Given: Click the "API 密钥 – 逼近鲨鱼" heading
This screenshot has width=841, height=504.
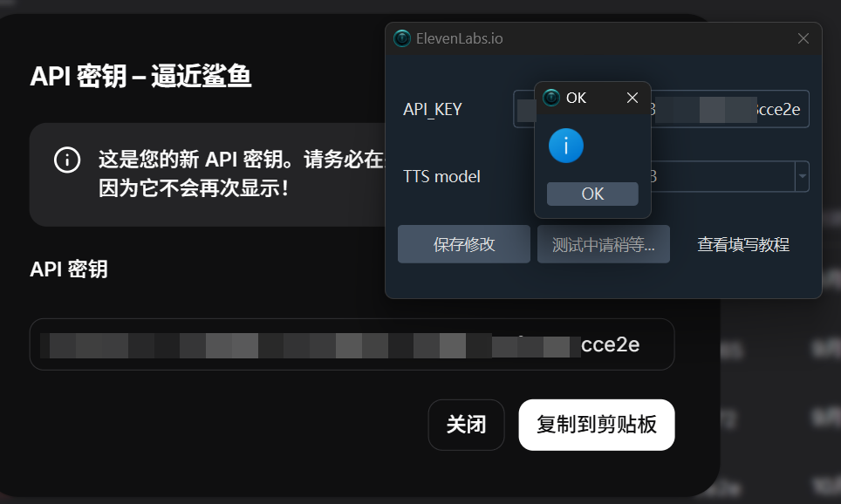Looking at the screenshot, I should 140,77.
